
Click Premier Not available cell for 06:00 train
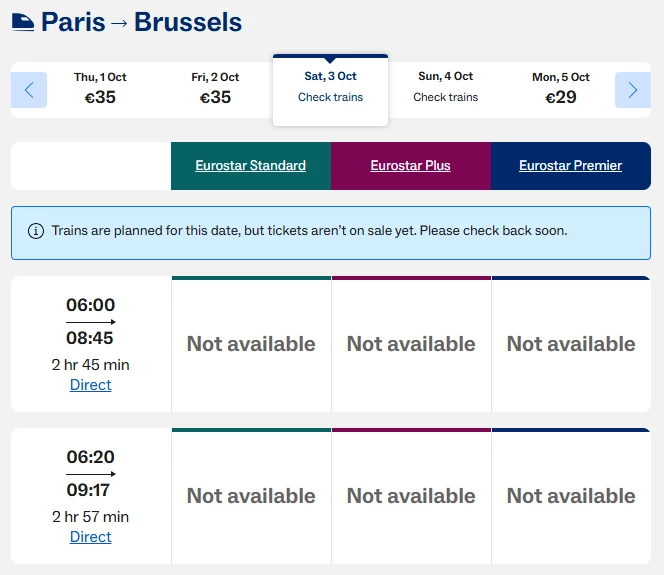[x=571, y=344]
